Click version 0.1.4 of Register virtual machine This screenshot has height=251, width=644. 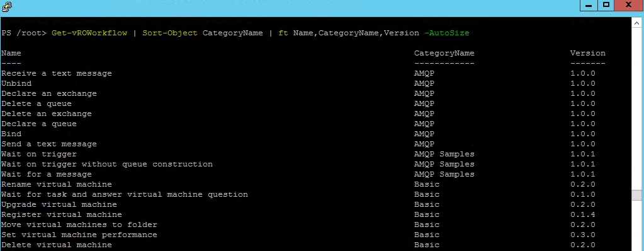pyautogui.click(x=583, y=215)
